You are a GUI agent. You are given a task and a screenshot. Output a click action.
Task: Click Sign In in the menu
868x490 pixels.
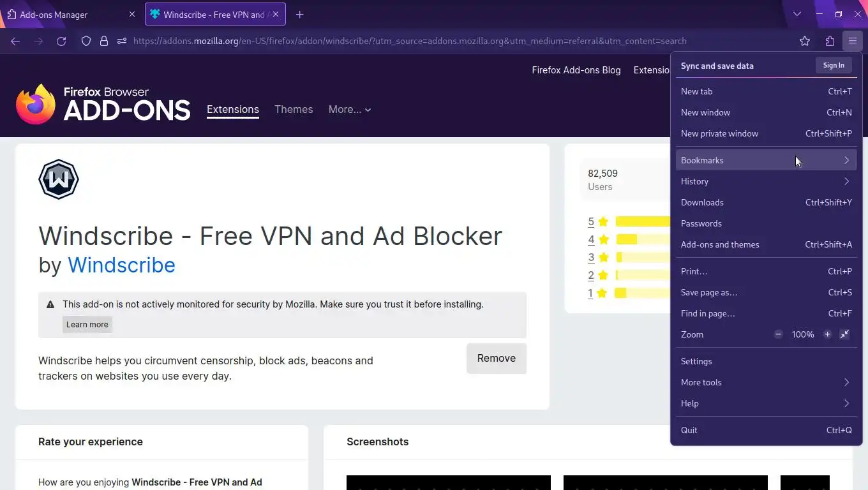(x=834, y=65)
